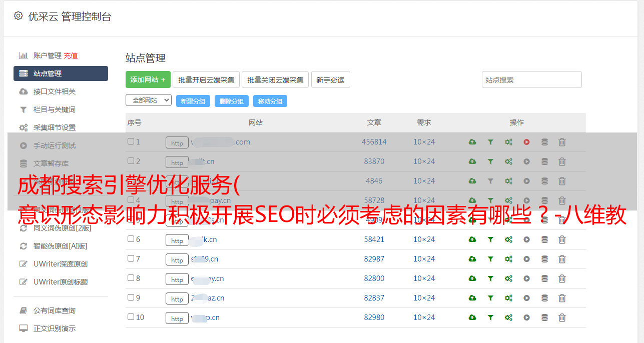Click the 移动分组 button
Image resolution: width=644 pixels, height=343 pixels.
tap(270, 101)
